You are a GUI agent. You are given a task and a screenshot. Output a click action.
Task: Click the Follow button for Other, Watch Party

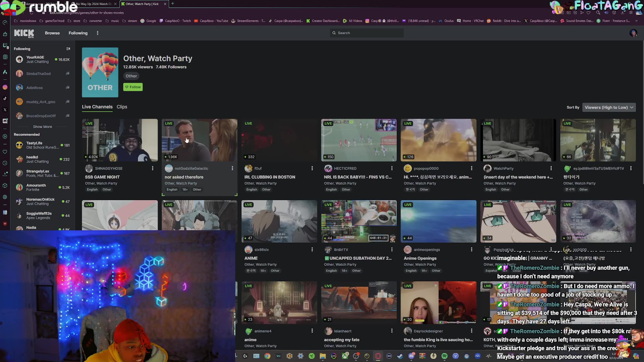[133, 87]
